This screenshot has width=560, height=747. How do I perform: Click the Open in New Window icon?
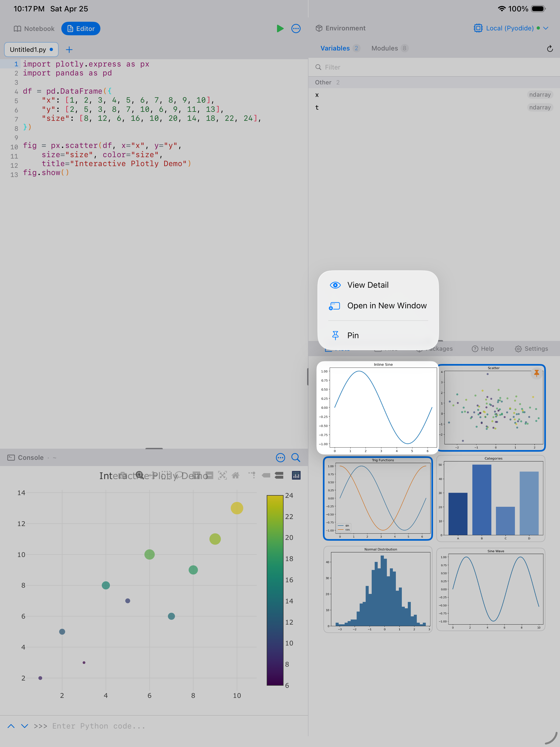coord(334,306)
